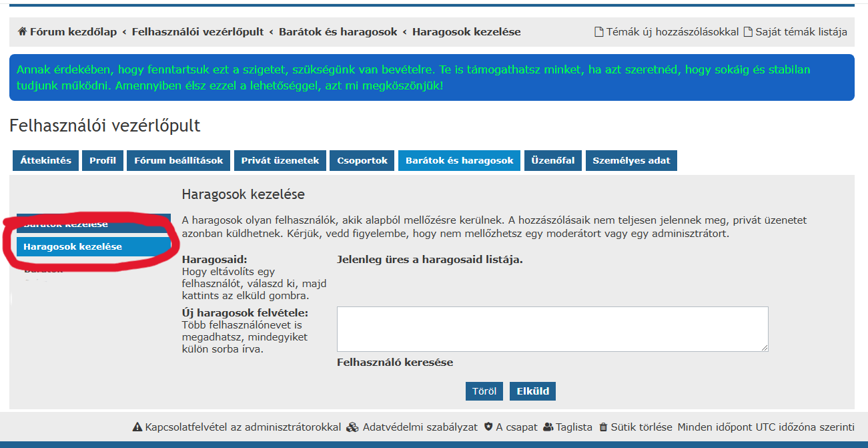The height and width of the screenshot is (448, 868).
Task: Select the Csoportok tab
Action: click(362, 161)
